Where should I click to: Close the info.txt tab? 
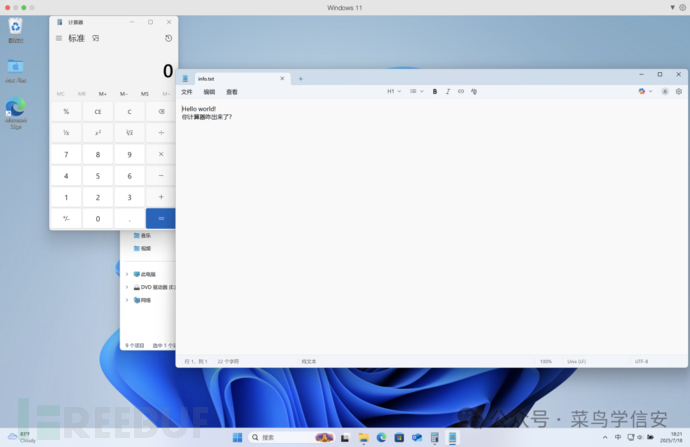282,78
